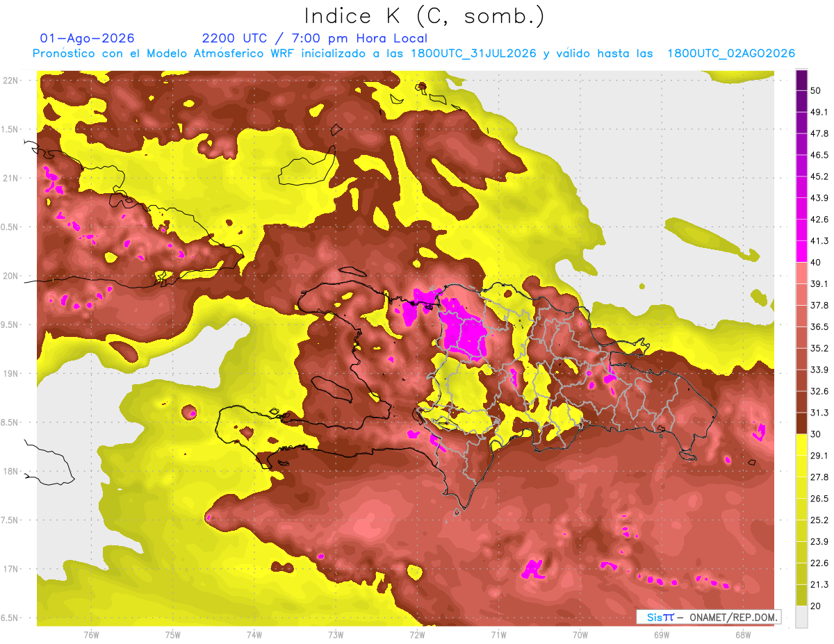Screen dimensions: 834x644
Task: Click the "SisTT – ONAMET/REP.DOM." credit box
Action: coord(708,617)
